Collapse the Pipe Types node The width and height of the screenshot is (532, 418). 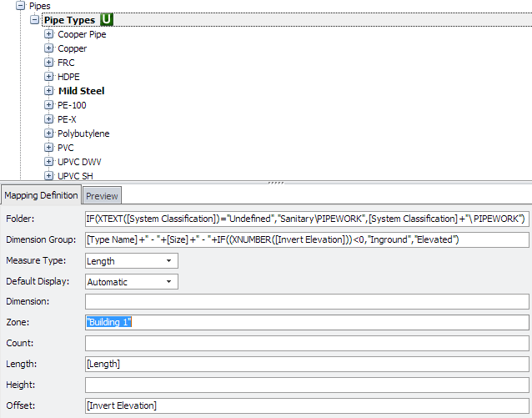(x=34, y=20)
